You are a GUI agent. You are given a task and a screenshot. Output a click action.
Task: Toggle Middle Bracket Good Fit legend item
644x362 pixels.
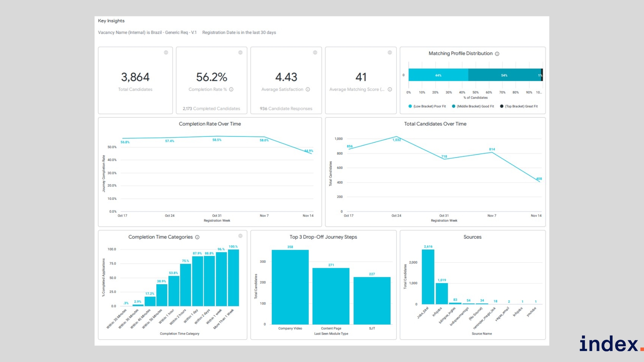473,106
